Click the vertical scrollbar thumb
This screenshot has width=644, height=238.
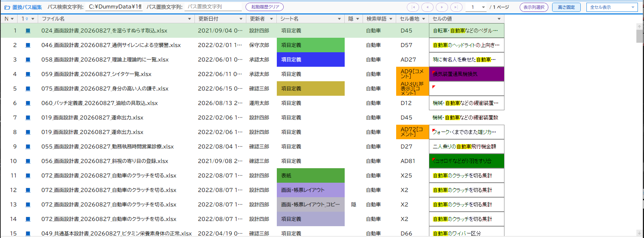click(x=639, y=36)
